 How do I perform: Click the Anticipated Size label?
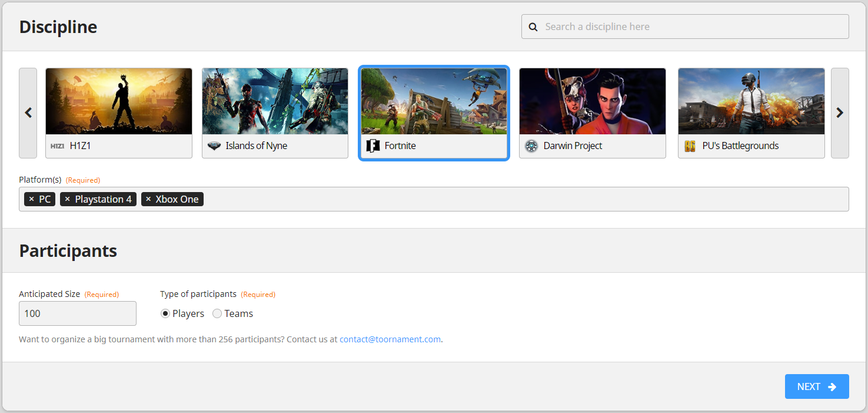(49, 294)
